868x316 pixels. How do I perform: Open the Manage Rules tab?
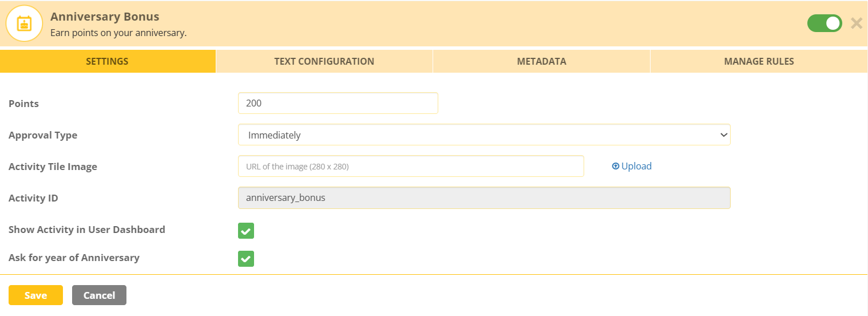(x=759, y=61)
